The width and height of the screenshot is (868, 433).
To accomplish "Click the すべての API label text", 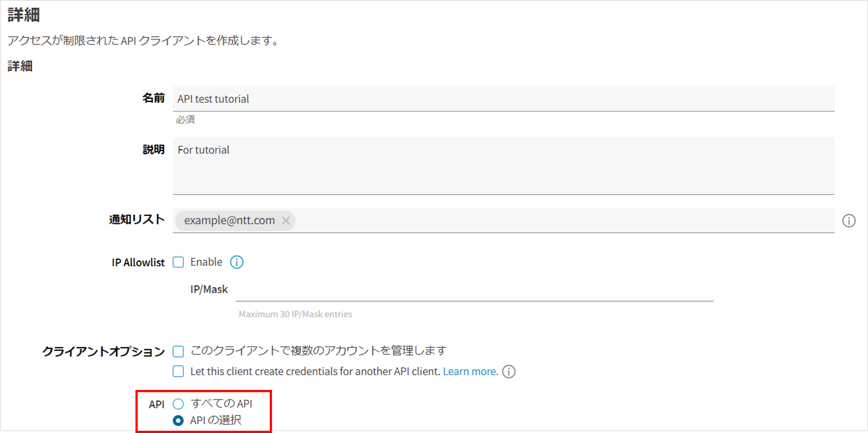I will click(x=221, y=403).
